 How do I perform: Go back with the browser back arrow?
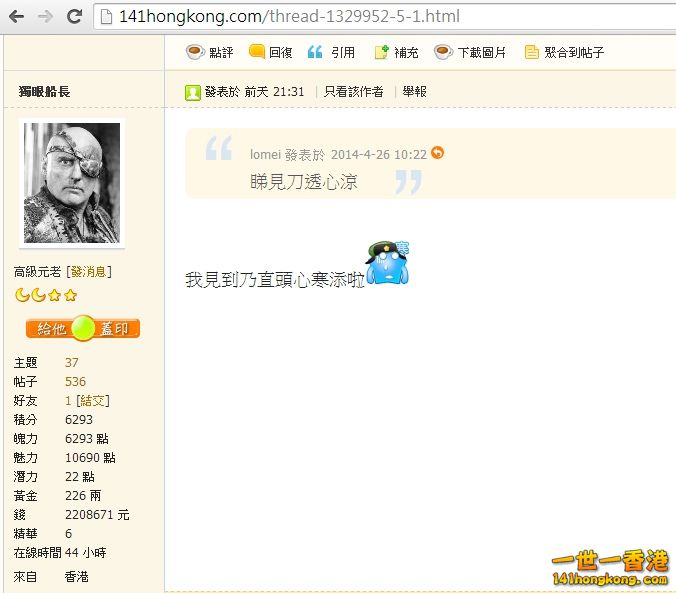(x=16, y=16)
